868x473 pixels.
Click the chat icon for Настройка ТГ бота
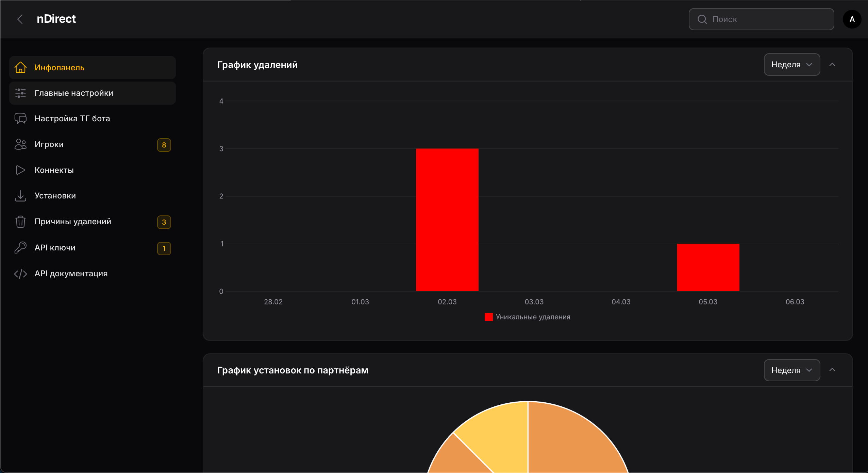tap(20, 119)
